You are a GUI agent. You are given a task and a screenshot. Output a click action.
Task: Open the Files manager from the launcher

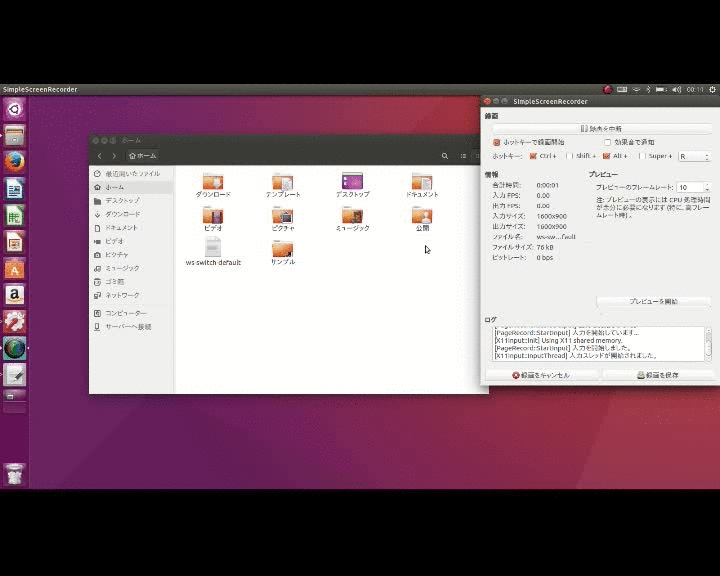(x=15, y=136)
